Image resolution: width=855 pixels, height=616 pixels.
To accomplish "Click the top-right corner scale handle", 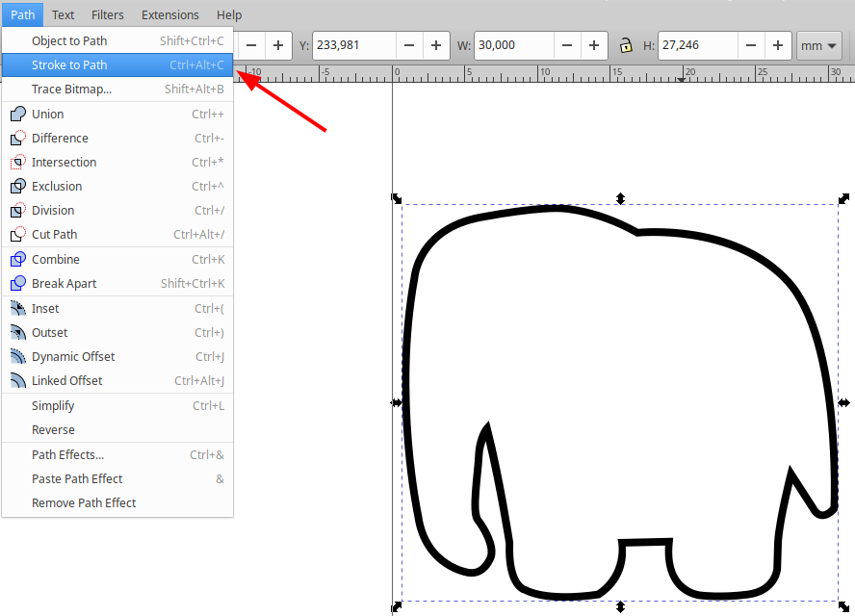I will pos(843,198).
